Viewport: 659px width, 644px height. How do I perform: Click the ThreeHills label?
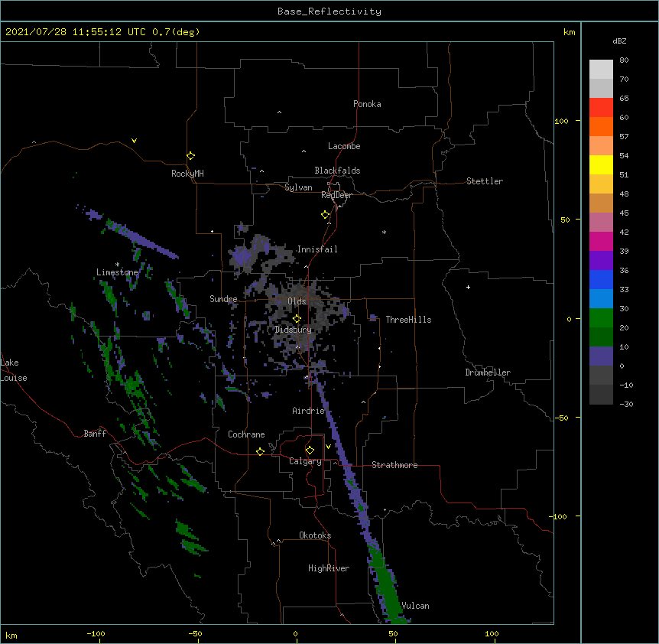click(408, 320)
